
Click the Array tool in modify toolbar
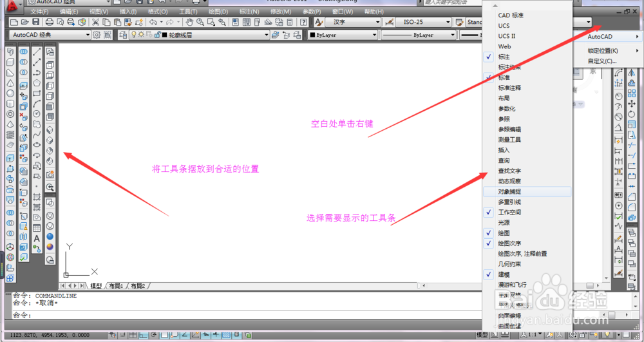click(632, 93)
